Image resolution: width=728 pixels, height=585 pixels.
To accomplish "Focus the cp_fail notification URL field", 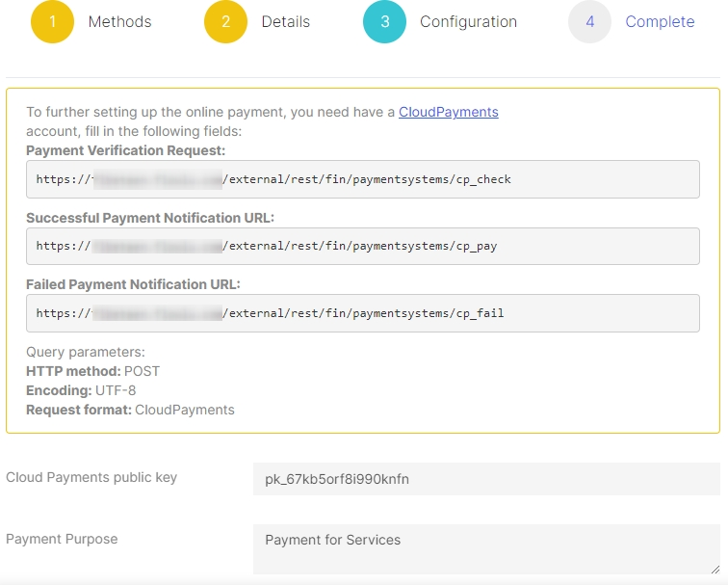I will pyautogui.click(x=362, y=313).
